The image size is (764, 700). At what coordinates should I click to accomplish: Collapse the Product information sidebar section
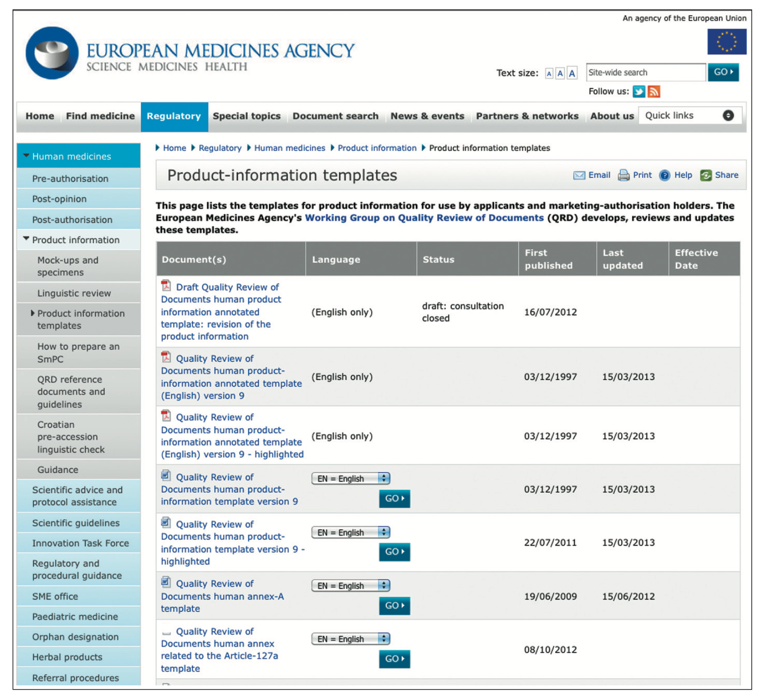point(26,239)
